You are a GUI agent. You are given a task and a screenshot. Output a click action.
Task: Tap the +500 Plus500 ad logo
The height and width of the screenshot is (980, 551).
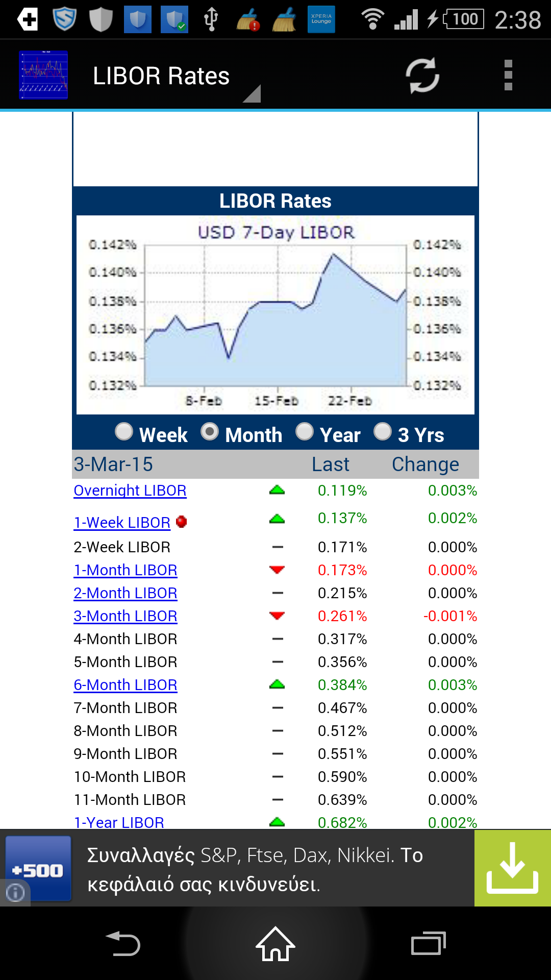(x=41, y=867)
